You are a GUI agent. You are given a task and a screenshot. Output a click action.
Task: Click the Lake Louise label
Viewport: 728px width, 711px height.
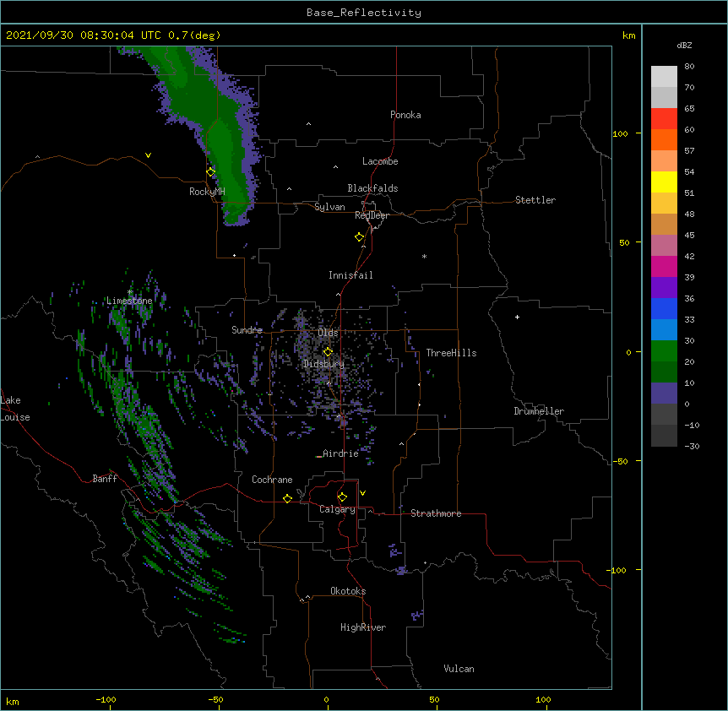15,409
